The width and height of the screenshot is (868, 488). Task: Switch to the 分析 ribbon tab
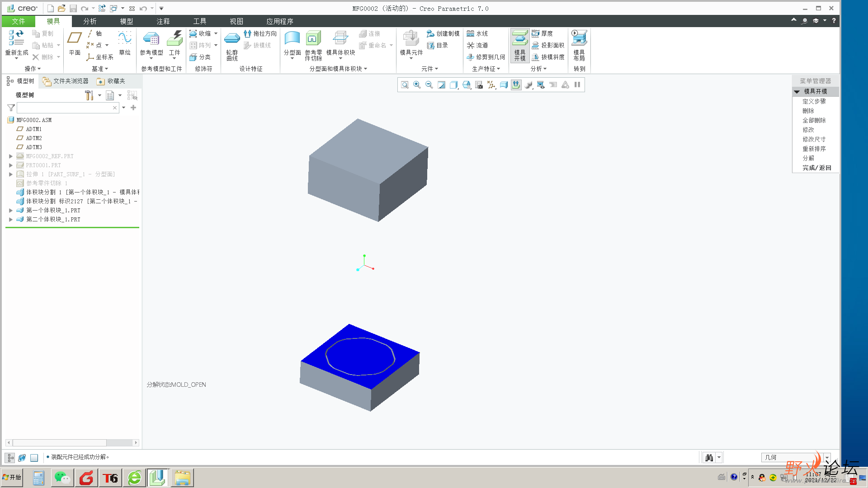pos(90,21)
